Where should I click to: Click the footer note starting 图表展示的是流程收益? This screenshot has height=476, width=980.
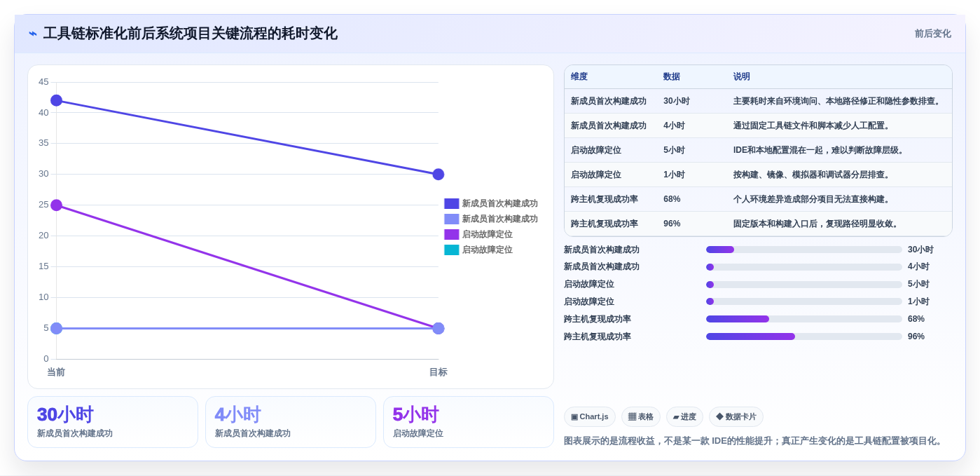point(754,441)
